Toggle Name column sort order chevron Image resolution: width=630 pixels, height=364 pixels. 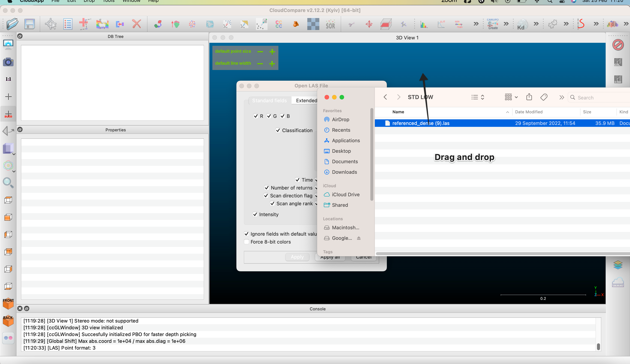pyautogui.click(x=507, y=112)
